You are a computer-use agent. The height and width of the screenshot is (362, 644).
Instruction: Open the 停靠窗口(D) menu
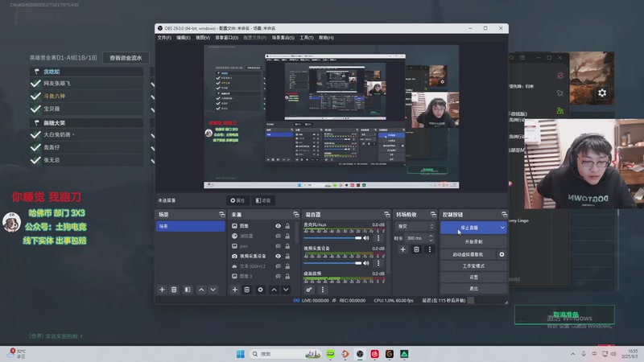coord(227,38)
